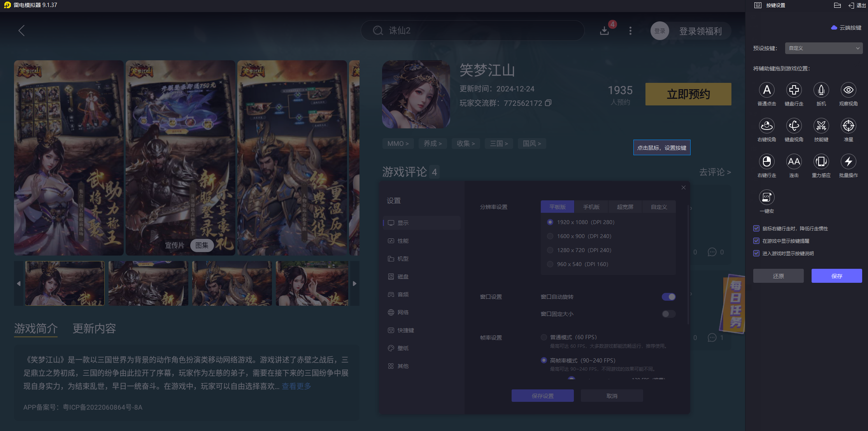The height and width of the screenshot is (431, 868).
Task: Click the 保存设置 button
Action: coord(542,396)
